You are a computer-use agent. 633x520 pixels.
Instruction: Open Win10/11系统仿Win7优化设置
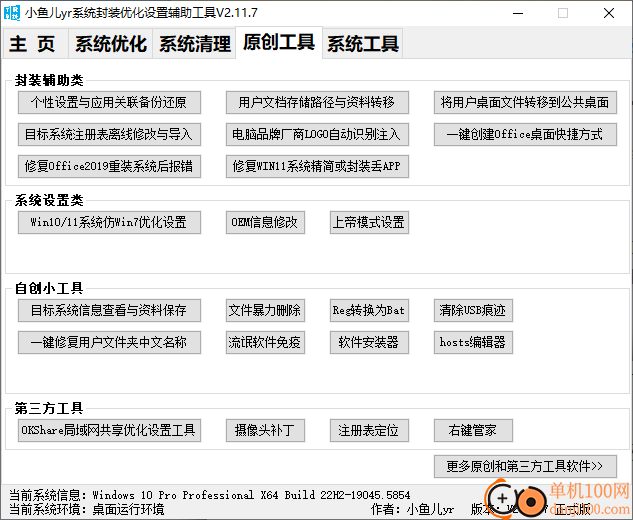[109, 222]
